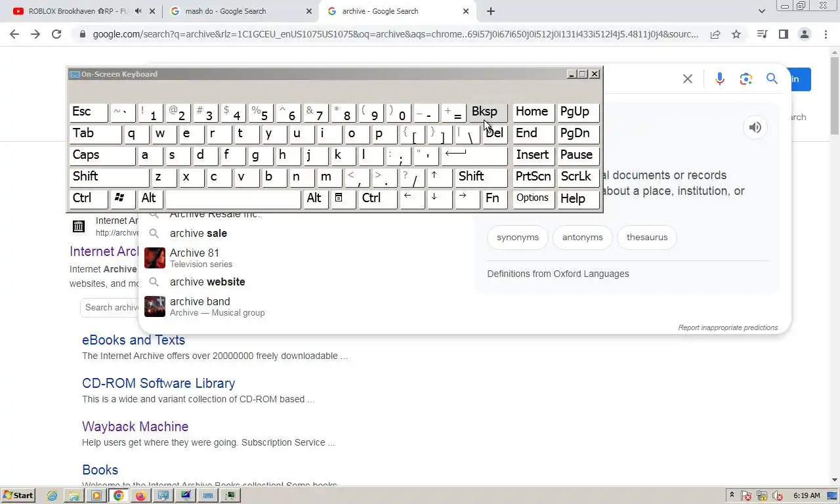
Task: Click the context menu key on the keyboard
Action: 343,199
